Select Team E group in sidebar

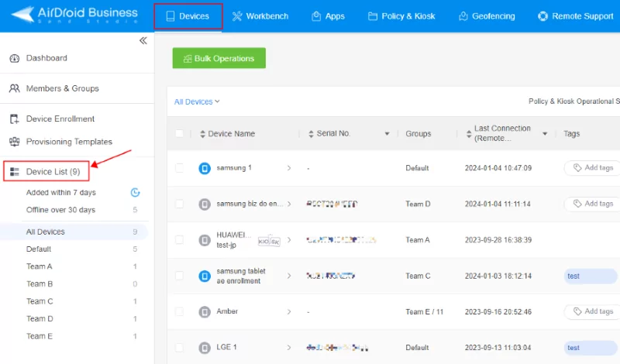40,336
